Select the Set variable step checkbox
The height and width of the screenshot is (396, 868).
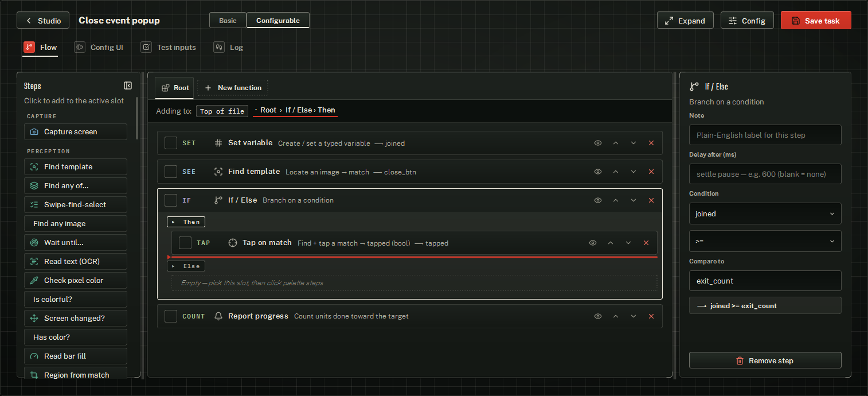coord(171,143)
